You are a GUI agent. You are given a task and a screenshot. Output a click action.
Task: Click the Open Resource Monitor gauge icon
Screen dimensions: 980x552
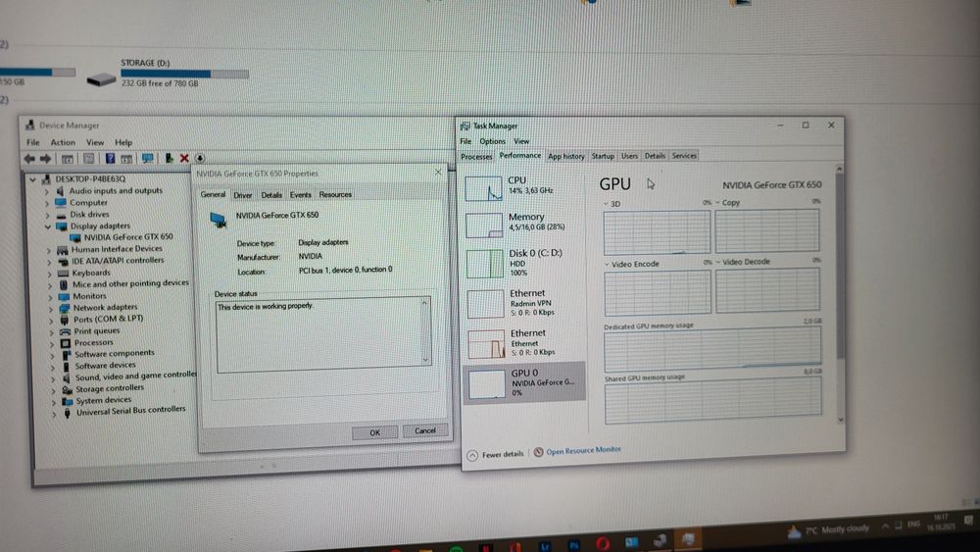(x=538, y=451)
